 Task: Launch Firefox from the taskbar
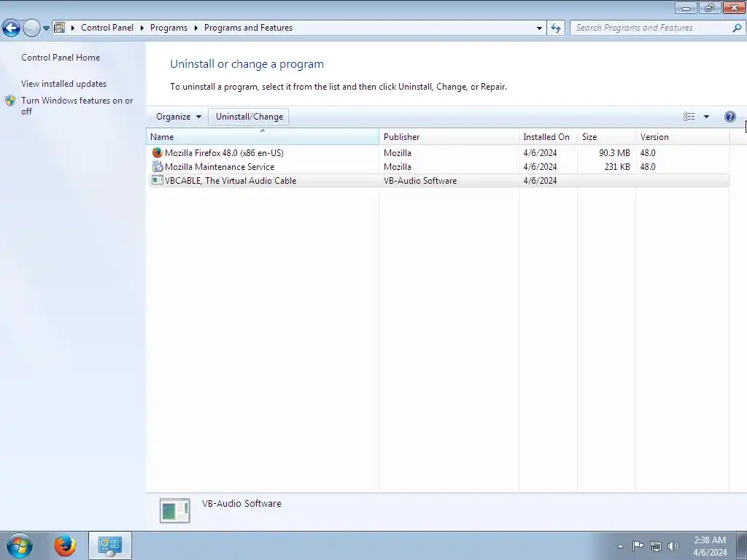pyautogui.click(x=64, y=545)
